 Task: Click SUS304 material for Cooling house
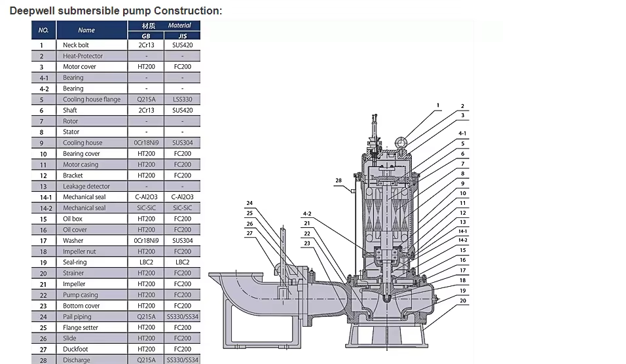pyautogui.click(x=183, y=143)
